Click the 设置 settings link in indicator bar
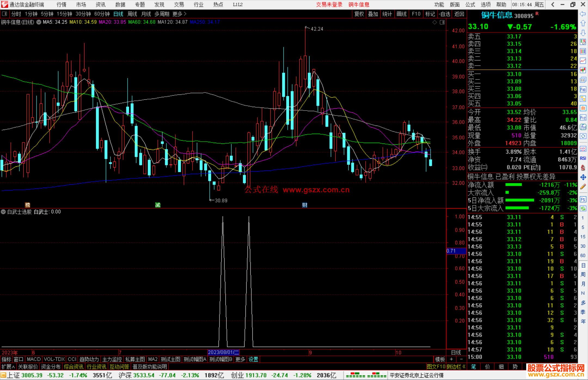Image resolution: width=588 pixels, height=380 pixels. click(253, 359)
